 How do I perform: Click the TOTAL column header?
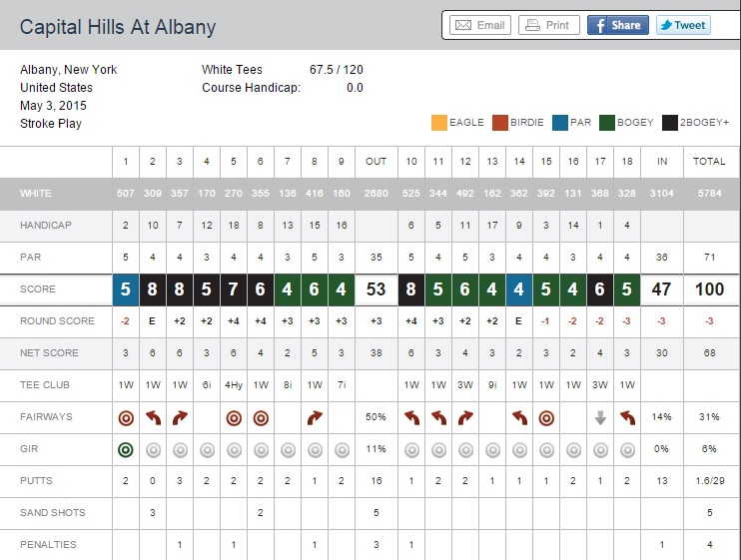tap(710, 161)
